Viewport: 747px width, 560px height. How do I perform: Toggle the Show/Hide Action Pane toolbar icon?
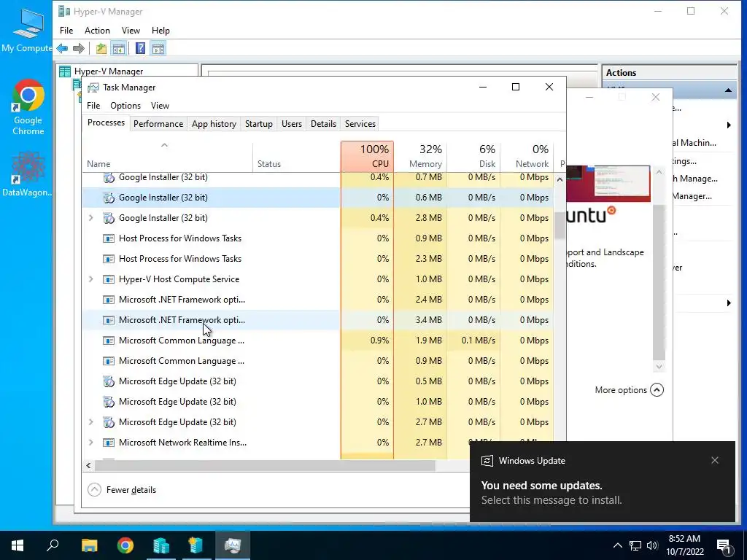click(158, 48)
